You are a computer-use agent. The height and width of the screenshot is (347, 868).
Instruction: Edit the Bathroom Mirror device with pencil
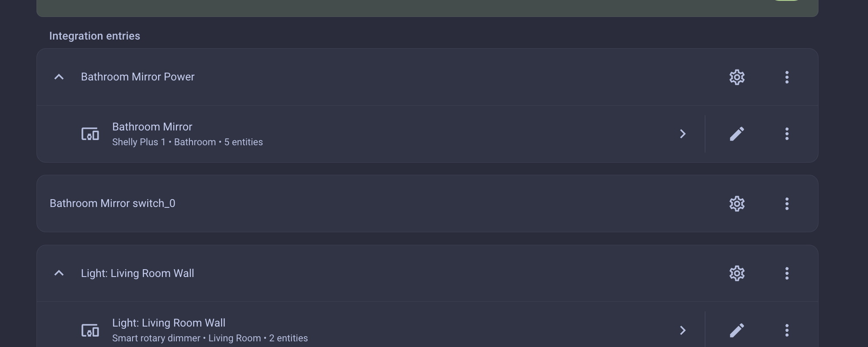point(737,134)
